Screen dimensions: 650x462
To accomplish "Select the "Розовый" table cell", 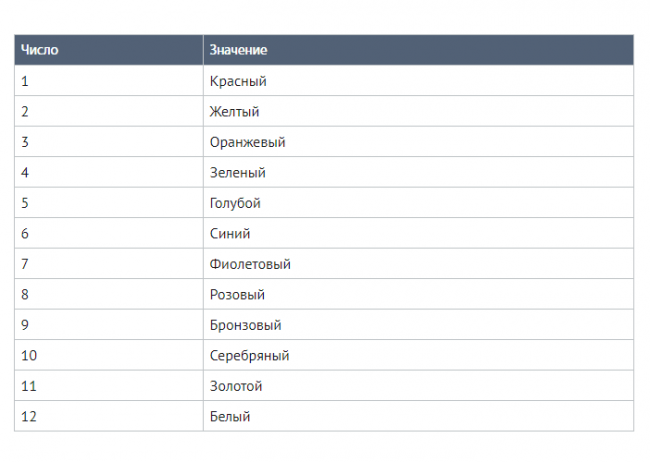I will 237,294.
